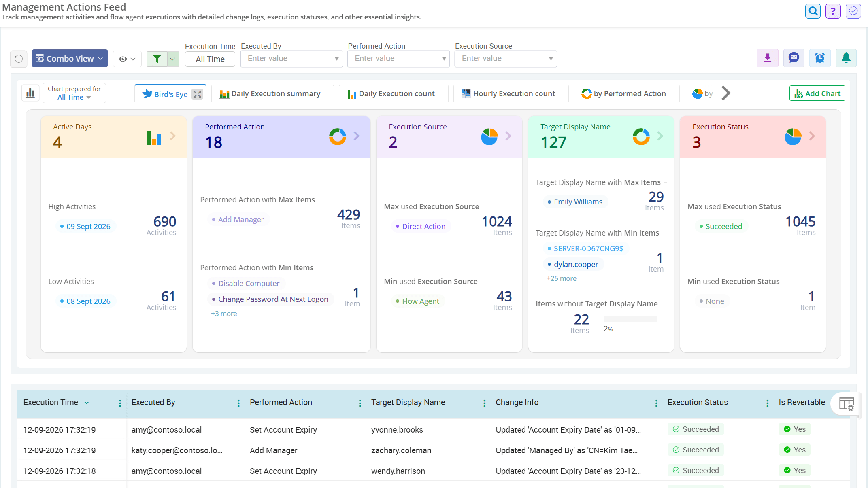Click the +25 more link
Screen dimensions: 868x488
[561, 278]
